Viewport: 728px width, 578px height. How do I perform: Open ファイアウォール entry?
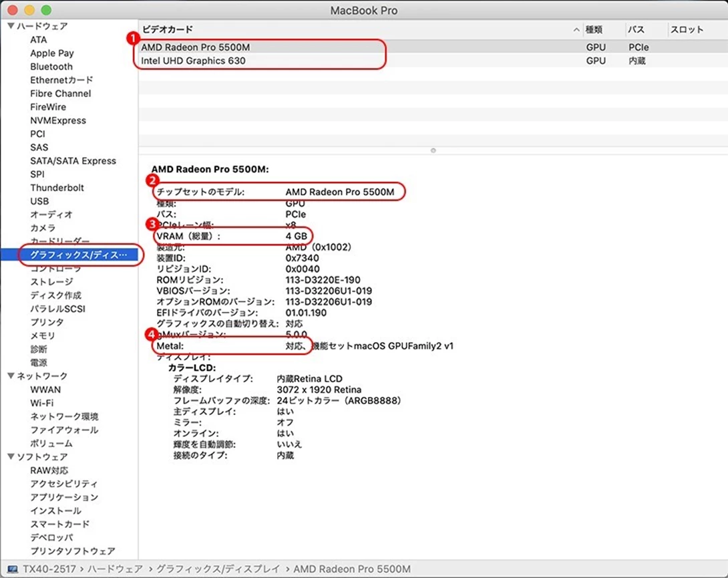(x=65, y=430)
